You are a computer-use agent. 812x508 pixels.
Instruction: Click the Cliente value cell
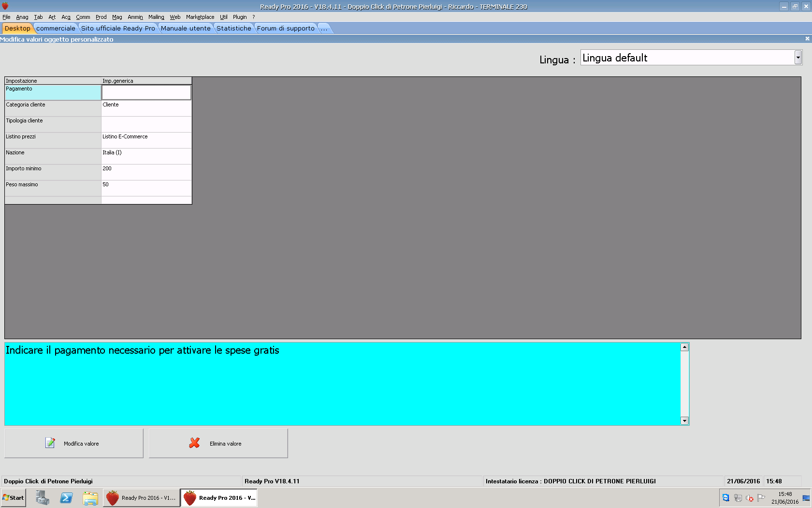pyautogui.click(x=146, y=108)
